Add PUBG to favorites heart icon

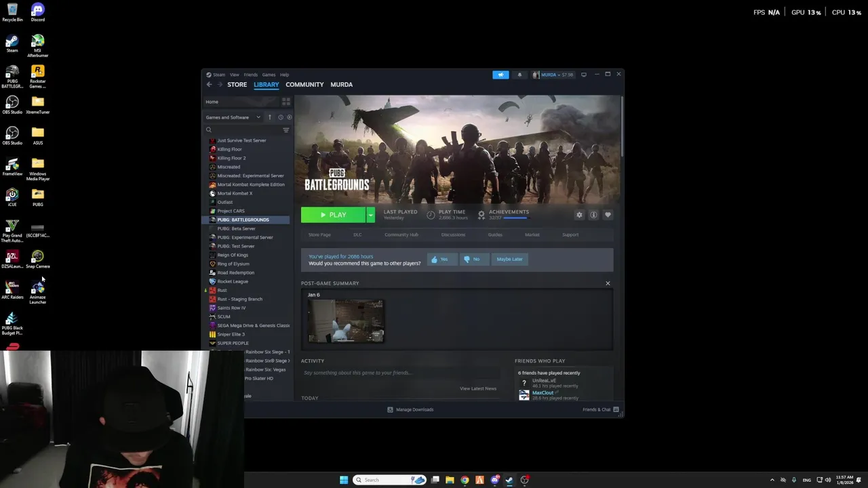[608, 215]
